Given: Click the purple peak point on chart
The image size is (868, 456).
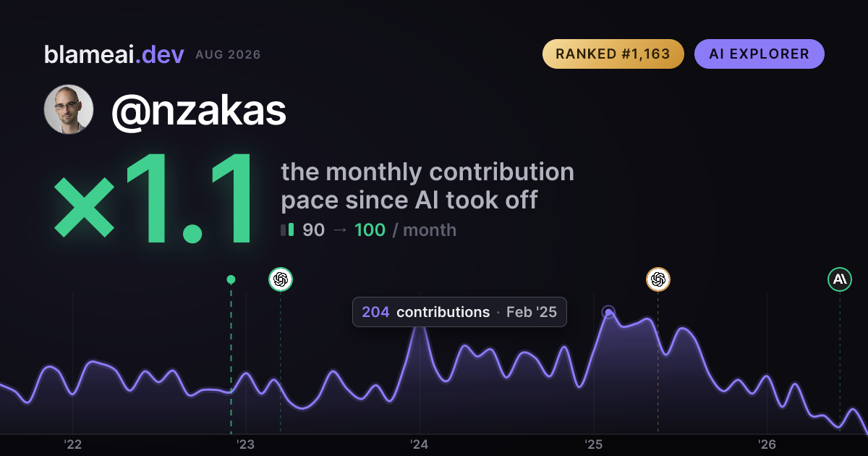Looking at the screenshot, I should [x=609, y=313].
